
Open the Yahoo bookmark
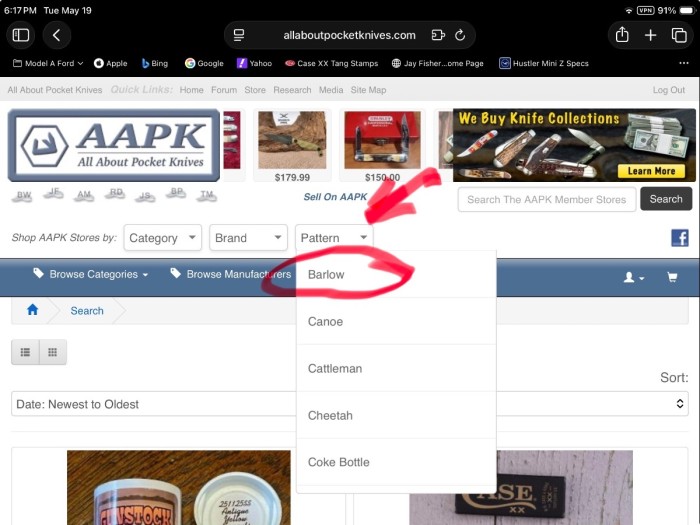click(254, 63)
